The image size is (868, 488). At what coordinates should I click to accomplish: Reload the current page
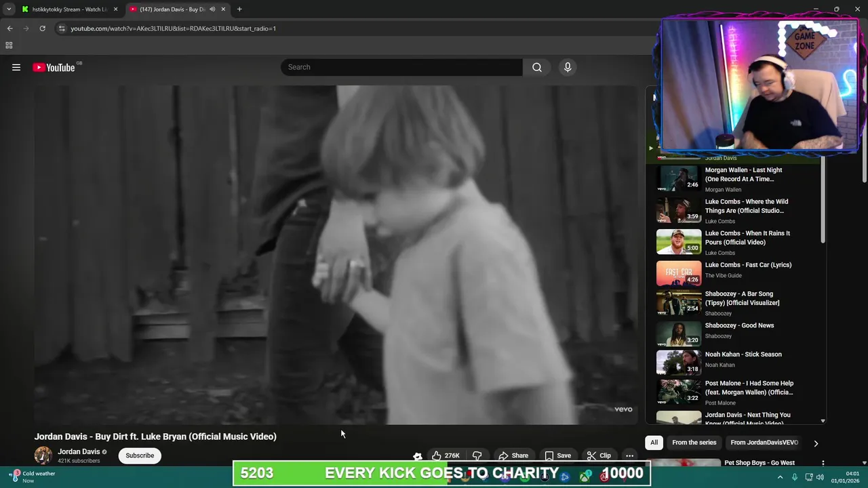point(42,28)
